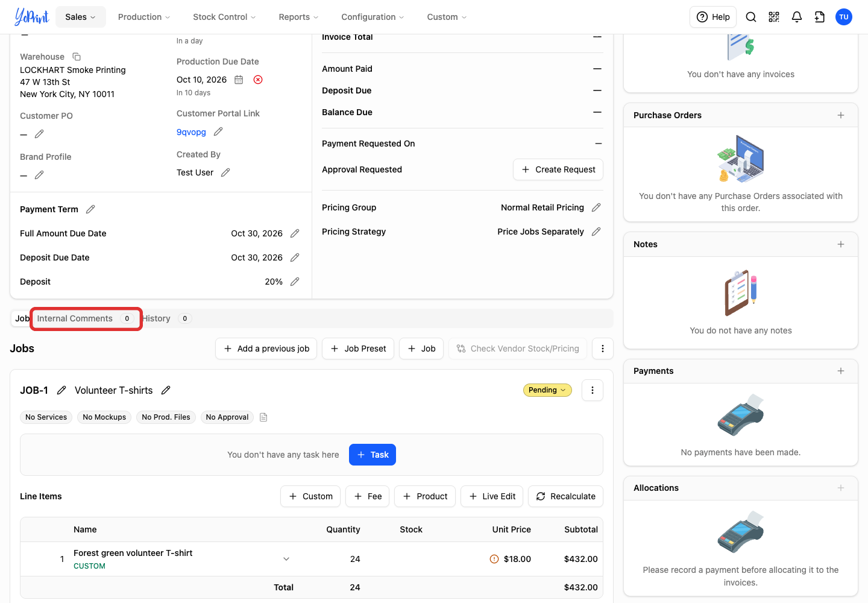Edit the Pricing Strategy
Screen dimensions: 868x603
(x=596, y=232)
